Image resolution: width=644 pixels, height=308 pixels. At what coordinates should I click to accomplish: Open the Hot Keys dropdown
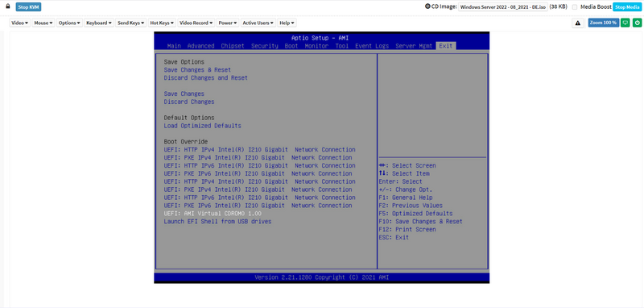(x=162, y=23)
